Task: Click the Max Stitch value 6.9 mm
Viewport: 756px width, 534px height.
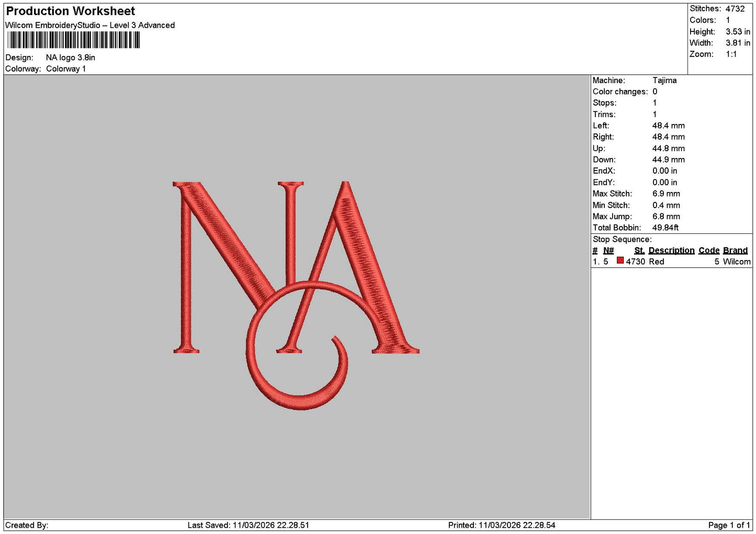Action: [x=666, y=194]
